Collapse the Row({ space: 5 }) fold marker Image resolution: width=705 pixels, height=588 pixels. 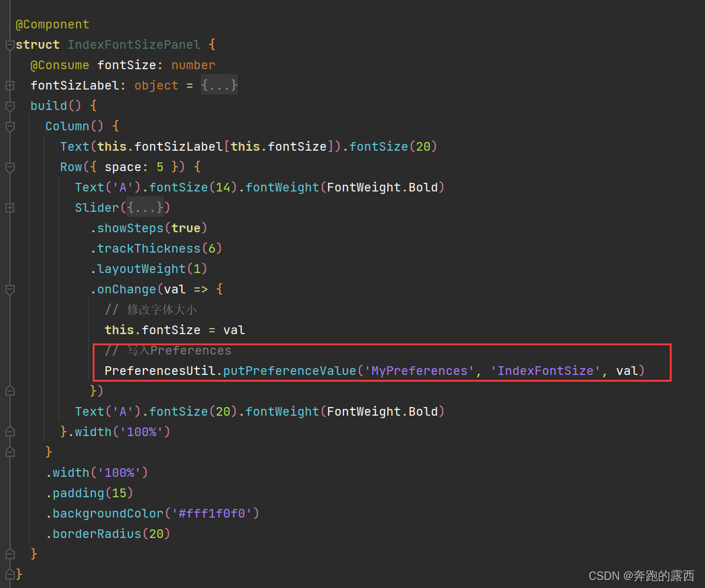point(10,167)
